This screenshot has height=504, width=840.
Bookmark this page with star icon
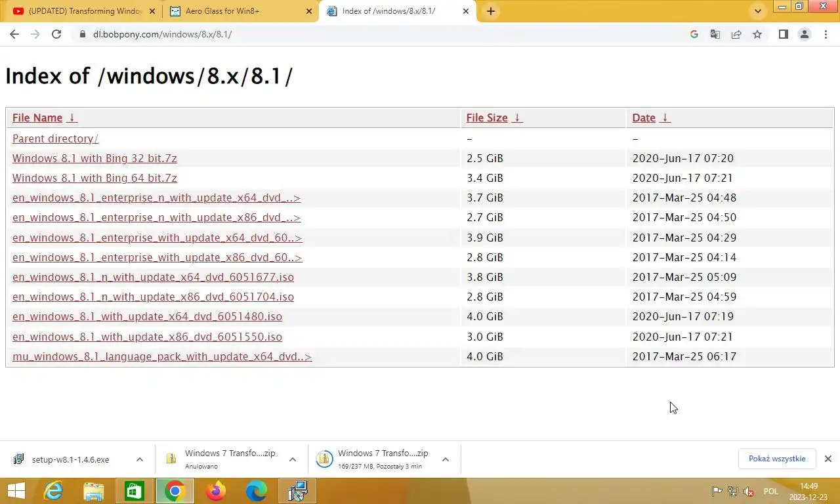tap(757, 34)
